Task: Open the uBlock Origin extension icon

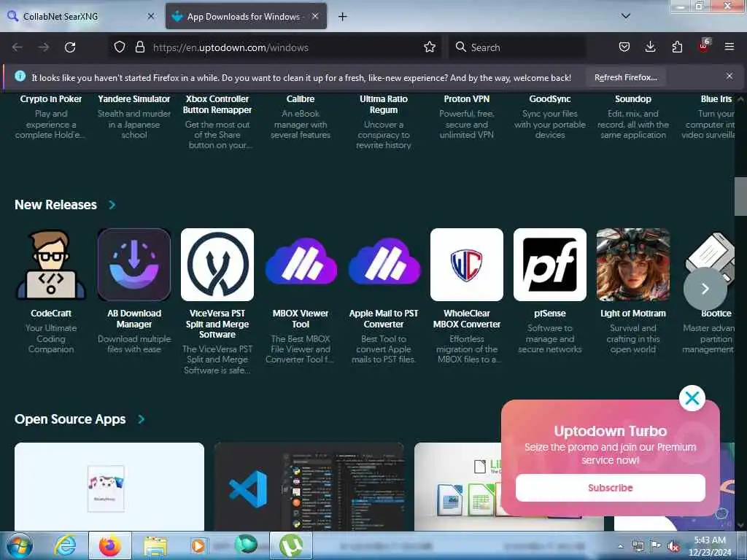Action: coord(704,46)
